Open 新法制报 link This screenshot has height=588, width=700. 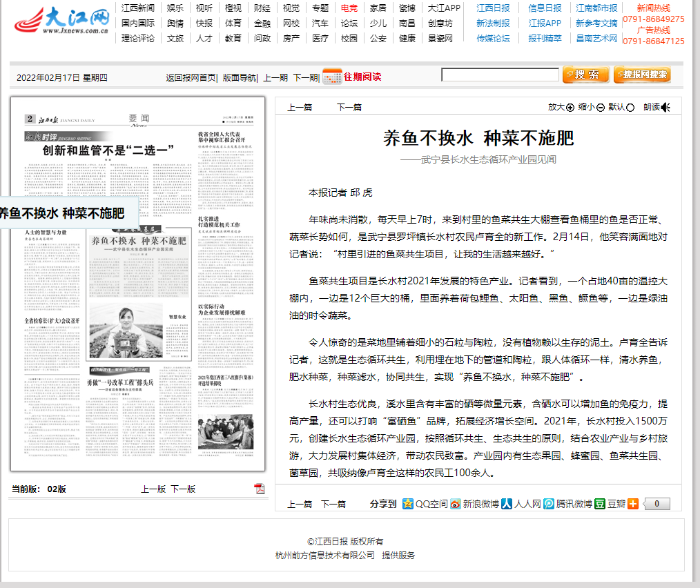(493, 23)
